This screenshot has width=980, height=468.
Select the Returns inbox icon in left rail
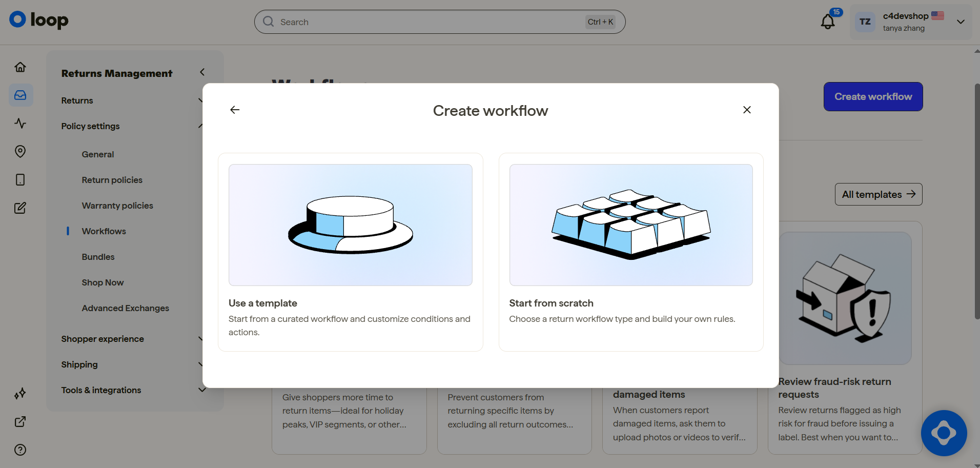(x=21, y=95)
